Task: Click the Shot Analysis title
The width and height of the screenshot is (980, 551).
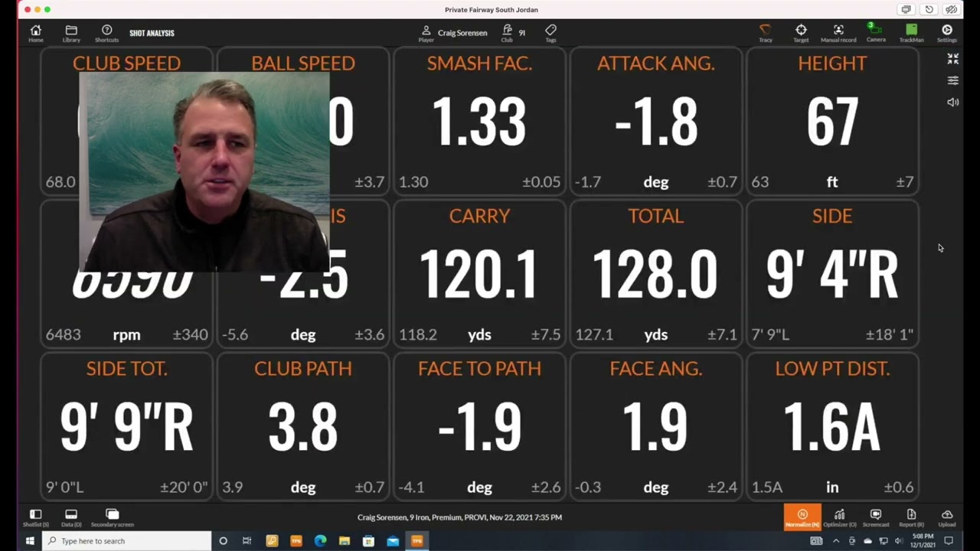Action: click(x=152, y=33)
